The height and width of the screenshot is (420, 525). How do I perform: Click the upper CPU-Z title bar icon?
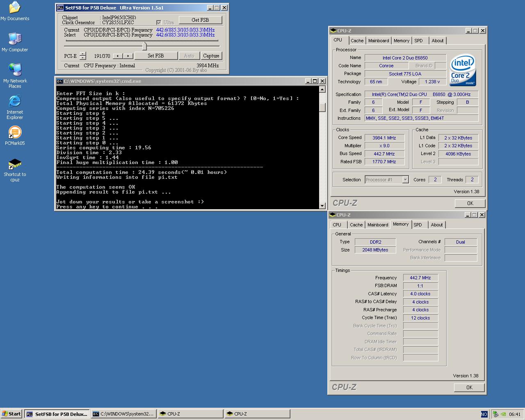333,31
